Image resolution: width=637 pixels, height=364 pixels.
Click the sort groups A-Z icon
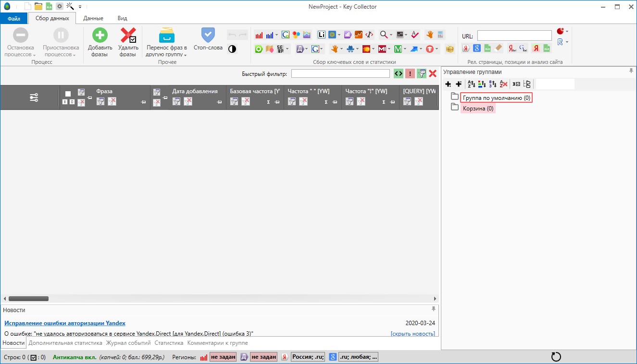(x=471, y=84)
